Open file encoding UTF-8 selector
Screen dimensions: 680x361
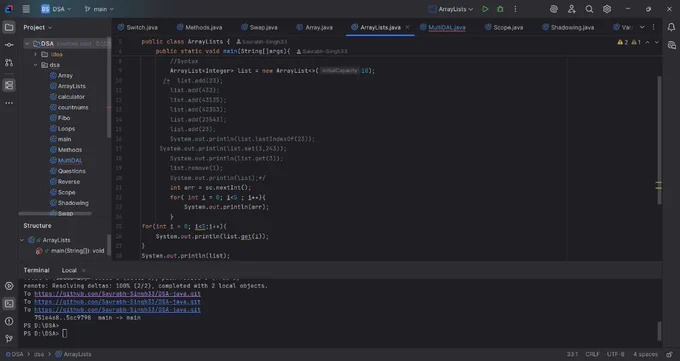[615, 354]
